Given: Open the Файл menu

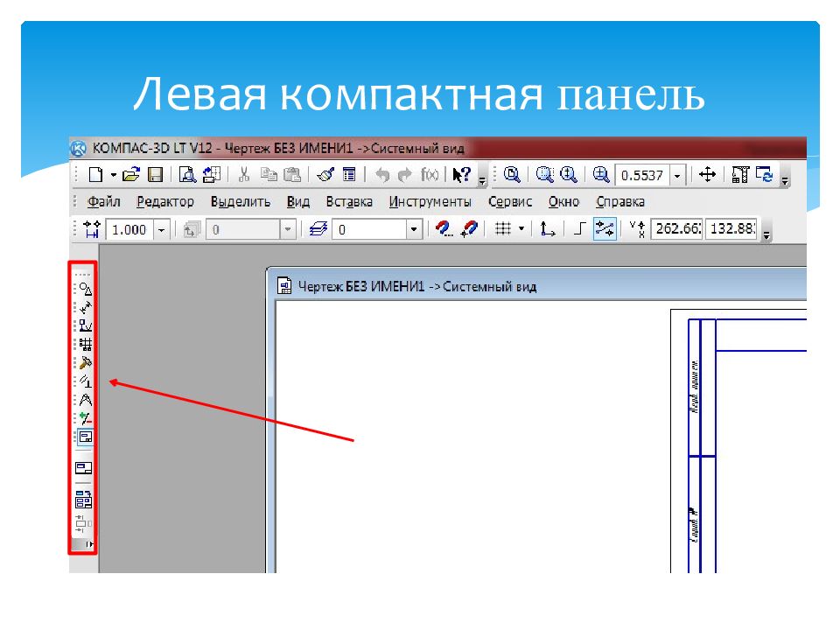Looking at the screenshot, I should [x=104, y=202].
